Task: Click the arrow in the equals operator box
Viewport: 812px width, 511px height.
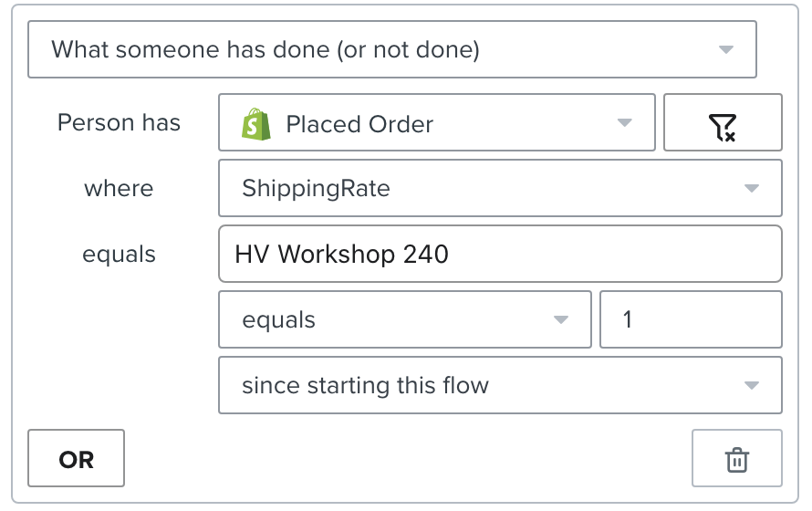Action: [561, 319]
